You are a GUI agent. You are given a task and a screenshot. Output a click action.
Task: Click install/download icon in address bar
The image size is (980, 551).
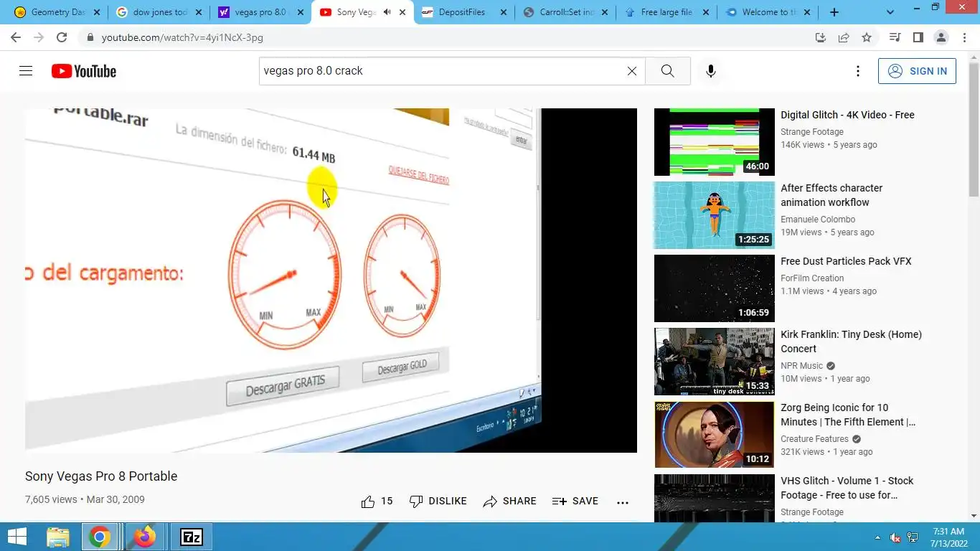tap(821, 37)
